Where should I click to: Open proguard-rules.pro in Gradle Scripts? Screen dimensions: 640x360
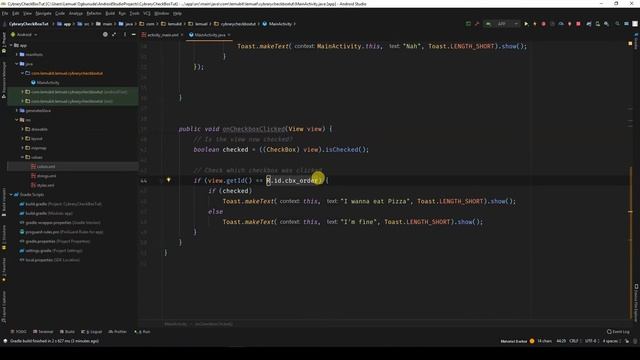(x=61, y=232)
